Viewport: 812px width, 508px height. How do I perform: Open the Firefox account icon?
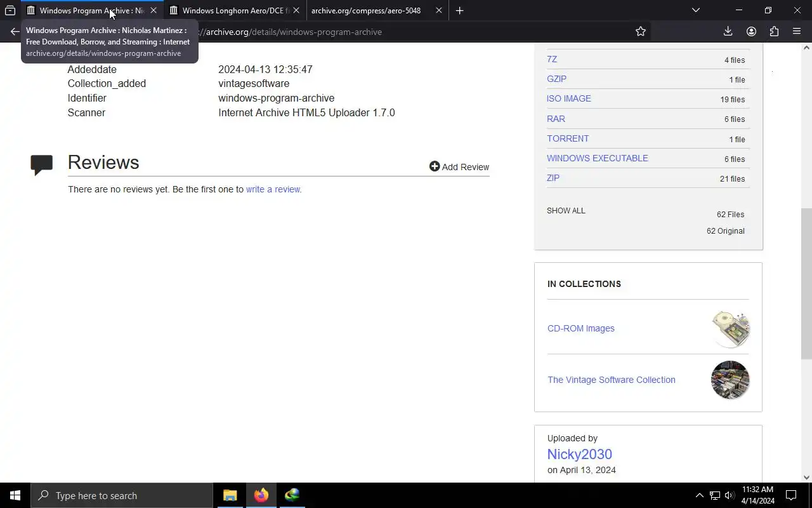(x=751, y=32)
